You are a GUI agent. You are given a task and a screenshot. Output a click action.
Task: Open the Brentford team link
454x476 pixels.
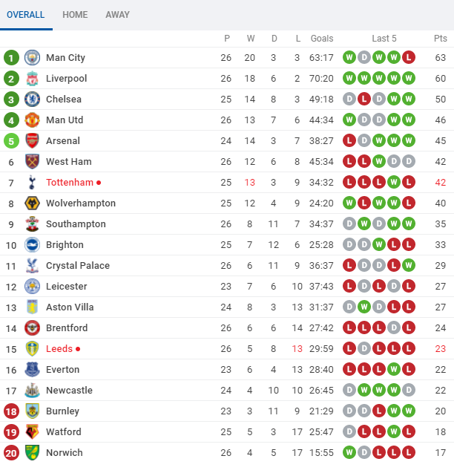67,328
